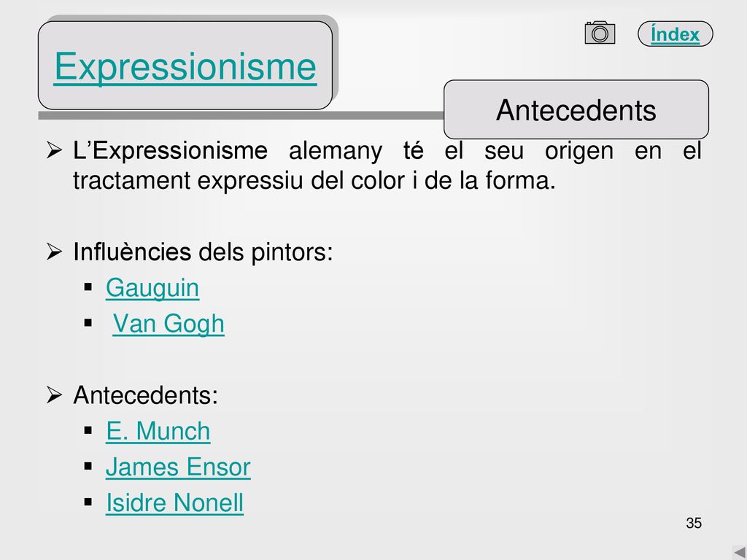The width and height of the screenshot is (747, 560).
Task: Click the back triangle in bottom-right corner
Action: coord(740,552)
